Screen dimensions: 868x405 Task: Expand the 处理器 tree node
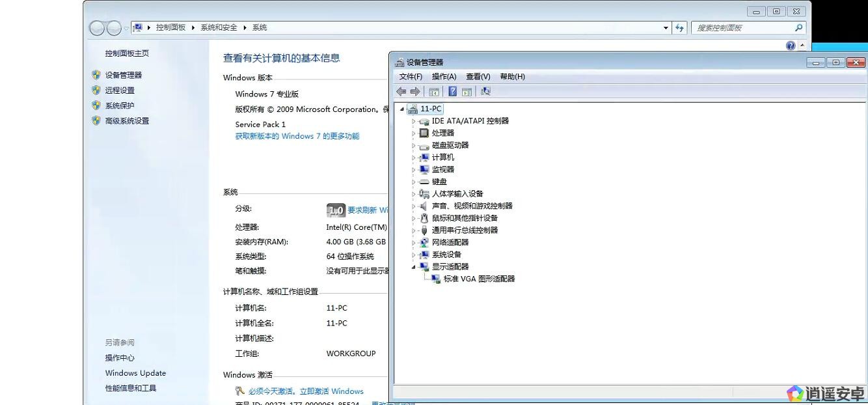click(x=413, y=133)
